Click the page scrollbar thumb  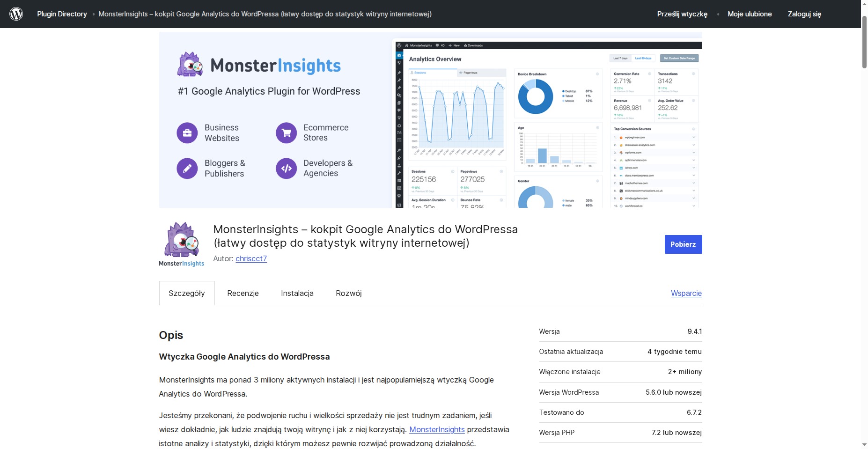[864, 42]
